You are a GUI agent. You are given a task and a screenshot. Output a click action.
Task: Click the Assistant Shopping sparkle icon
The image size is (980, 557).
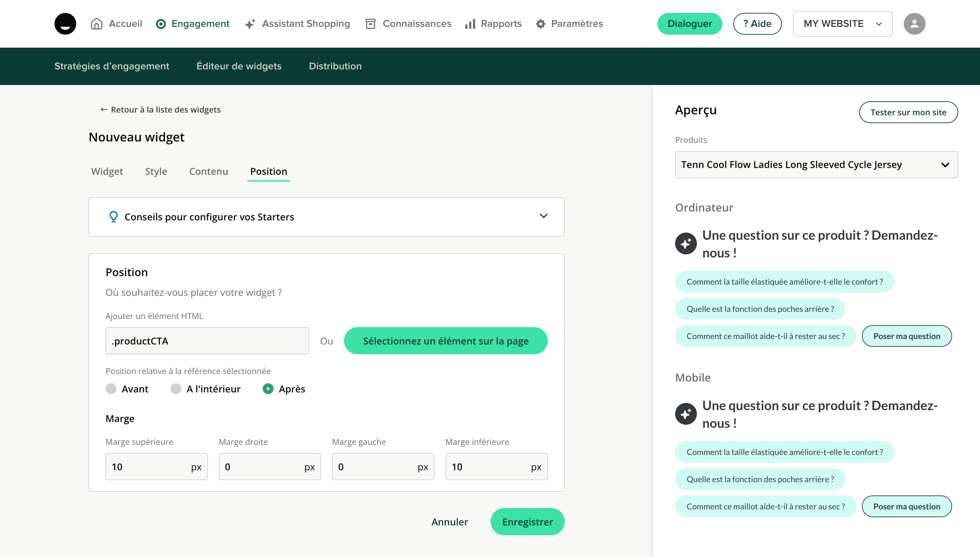pyautogui.click(x=250, y=24)
